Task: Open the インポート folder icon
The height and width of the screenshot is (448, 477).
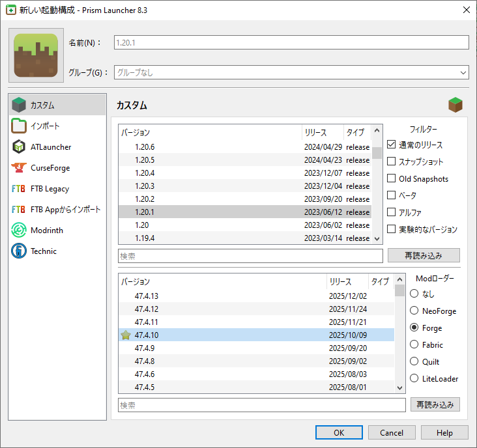Action: tap(20, 126)
